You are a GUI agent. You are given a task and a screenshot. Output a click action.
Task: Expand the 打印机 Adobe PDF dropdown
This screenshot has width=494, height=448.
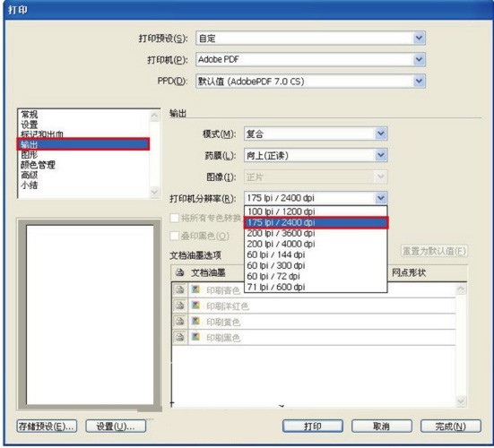pos(419,59)
